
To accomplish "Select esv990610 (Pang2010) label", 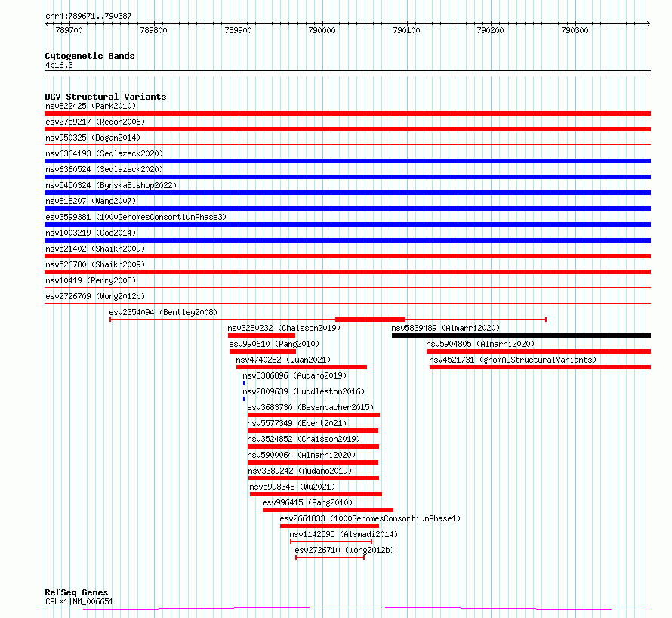I will [x=274, y=344].
